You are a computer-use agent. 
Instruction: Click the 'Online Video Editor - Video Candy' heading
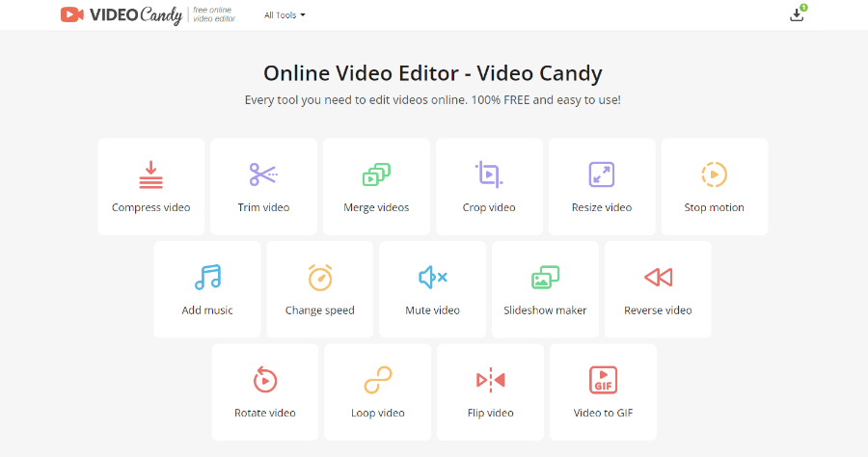(433, 73)
